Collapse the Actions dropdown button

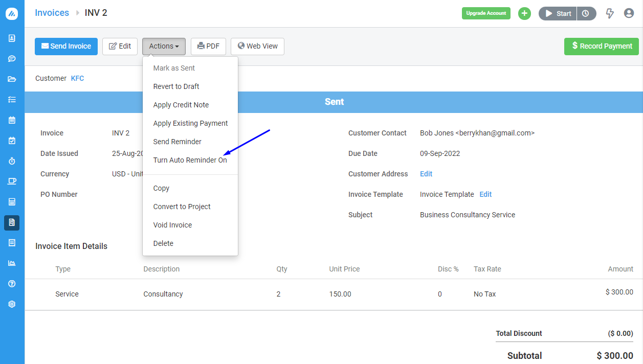(x=164, y=46)
